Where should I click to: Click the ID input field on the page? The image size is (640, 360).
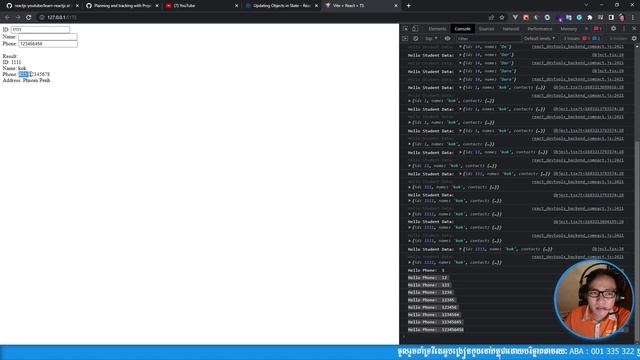[x=40, y=29]
